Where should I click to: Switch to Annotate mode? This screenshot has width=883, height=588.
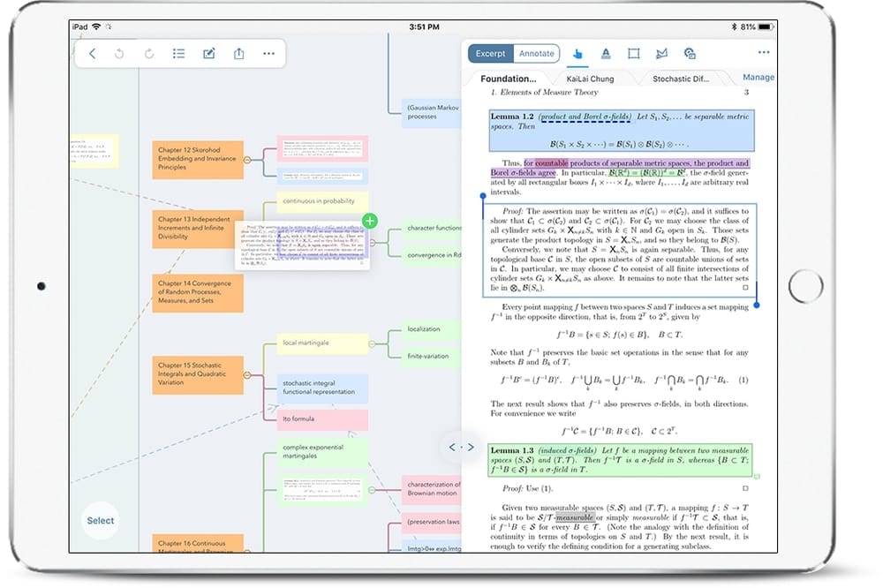tap(536, 53)
